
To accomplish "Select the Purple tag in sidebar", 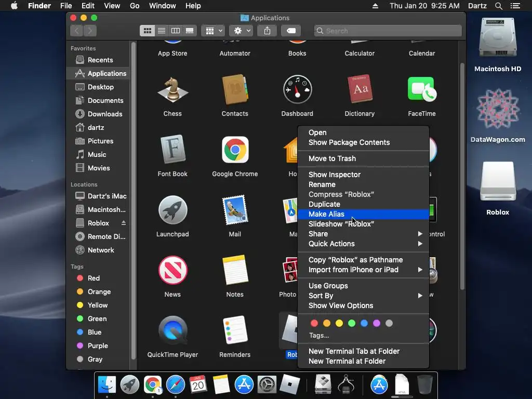I will click(x=98, y=345).
